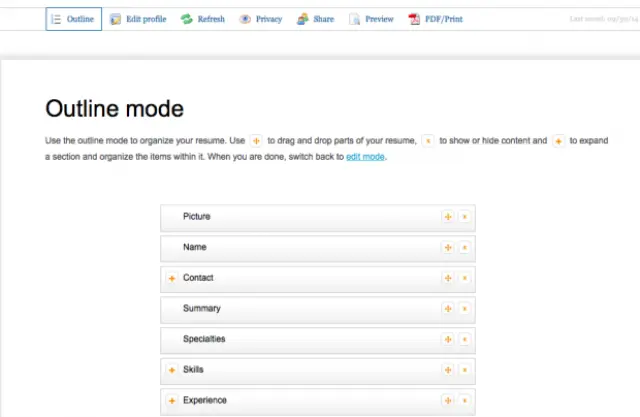Image resolution: width=640 pixels, height=417 pixels.
Task: Open Privacy settings from the toolbar
Action: coord(245,19)
